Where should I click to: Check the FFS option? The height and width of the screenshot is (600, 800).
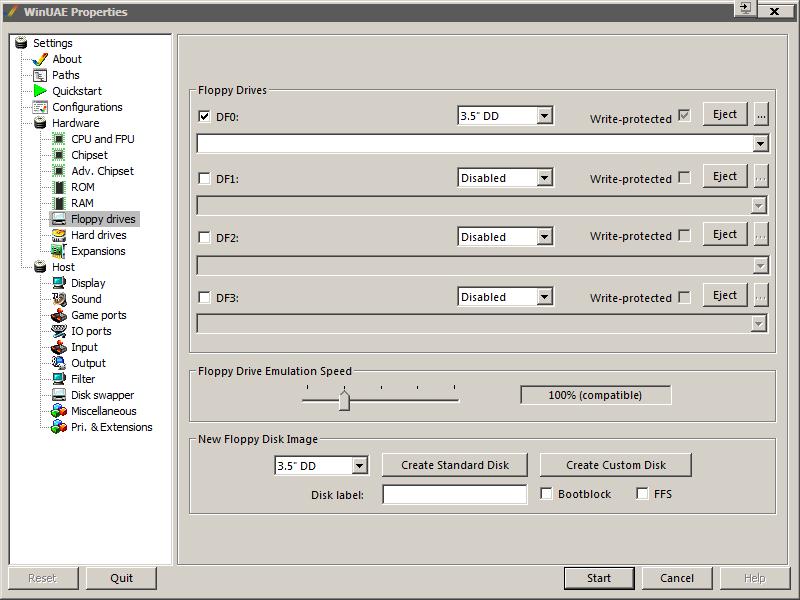(x=642, y=493)
